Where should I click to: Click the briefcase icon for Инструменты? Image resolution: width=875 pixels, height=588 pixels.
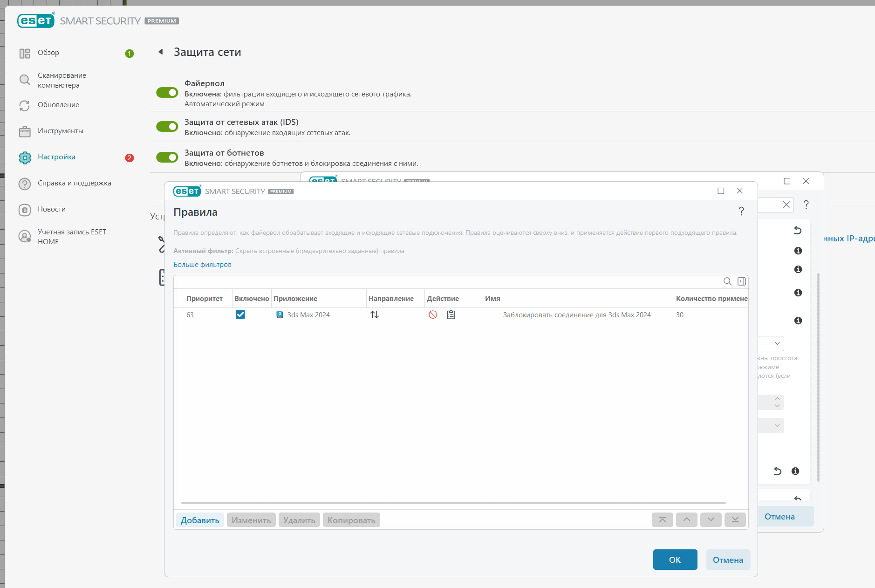pos(25,132)
